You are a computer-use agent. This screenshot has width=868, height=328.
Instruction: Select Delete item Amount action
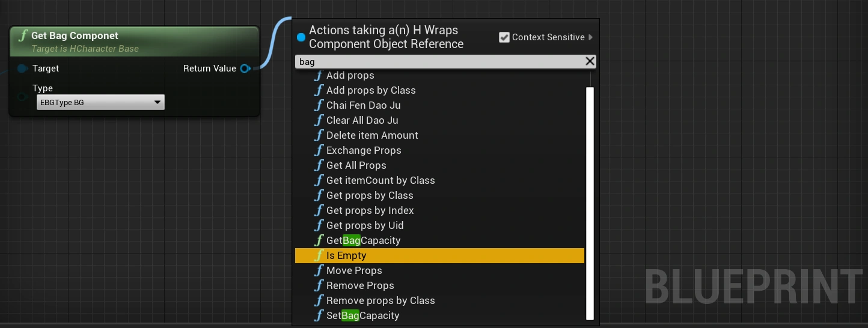coord(371,135)
